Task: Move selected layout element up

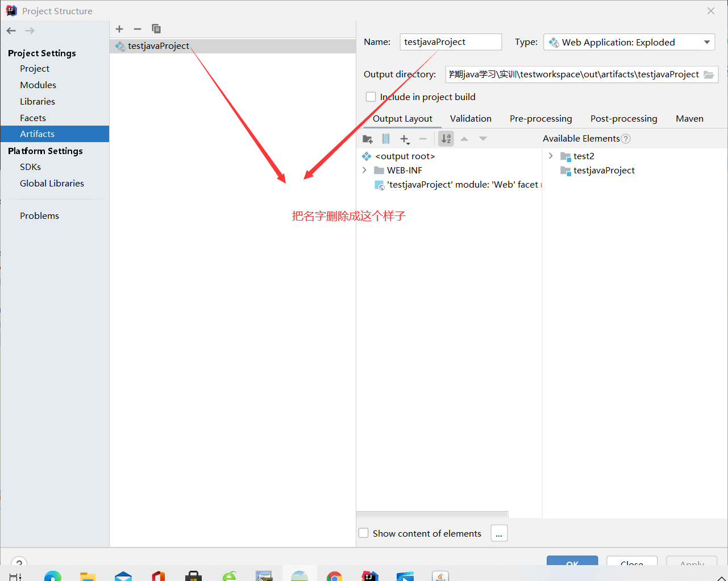Action: [464, 139]
